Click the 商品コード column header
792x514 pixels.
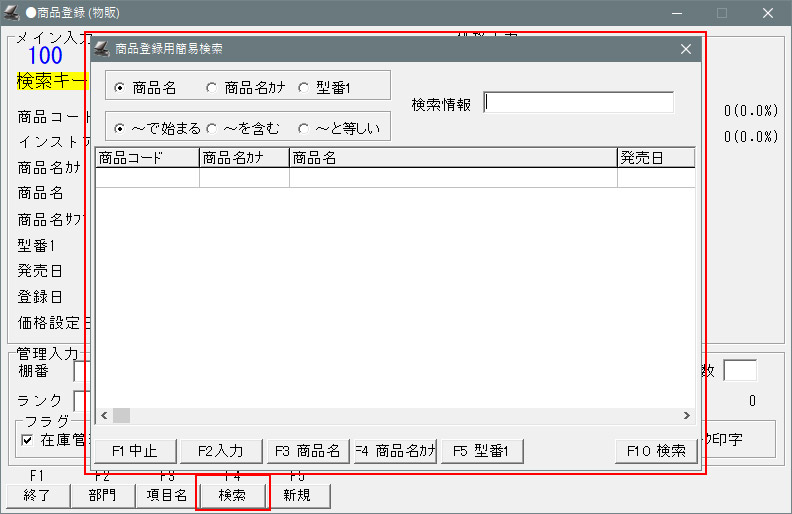pos(147,157)
